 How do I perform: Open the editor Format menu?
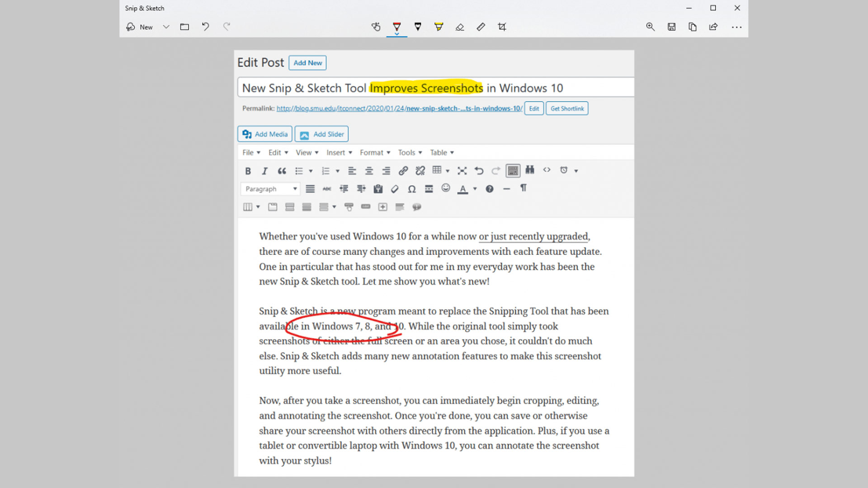coord(375,153)
